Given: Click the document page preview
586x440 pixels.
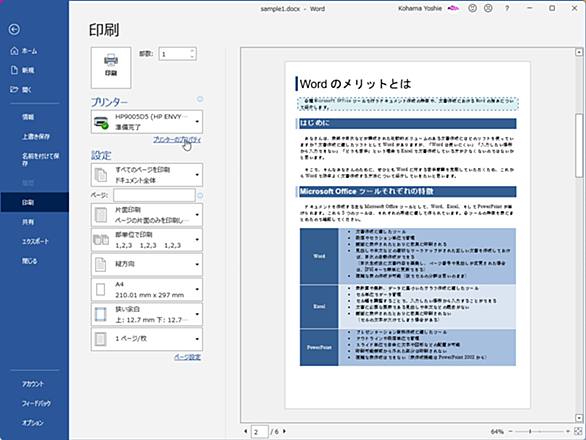Looking at the screenshot, I should click(x=407, y=235).
